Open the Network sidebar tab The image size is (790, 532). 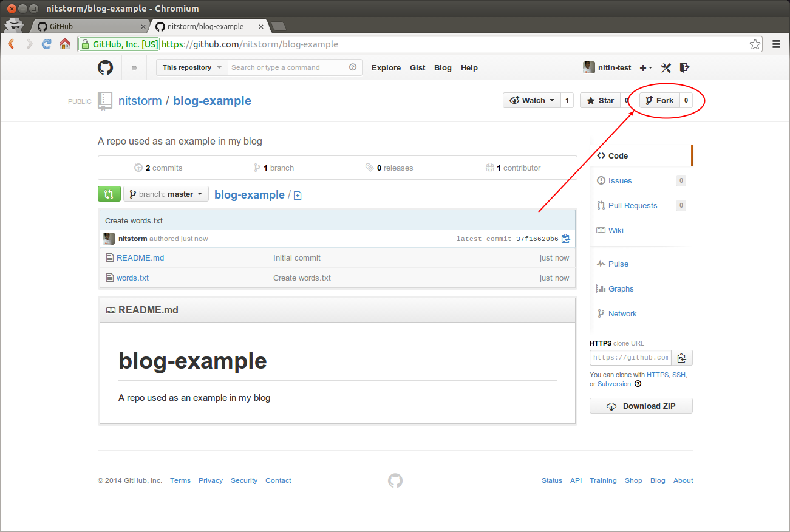tap(641, 314)
